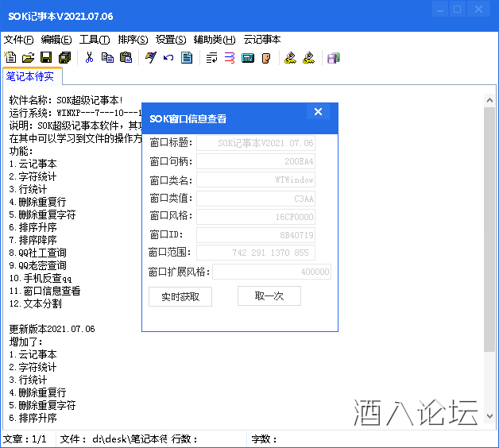
Task: Click the New document toolbar icon
Action: click(x=10, y=58)
